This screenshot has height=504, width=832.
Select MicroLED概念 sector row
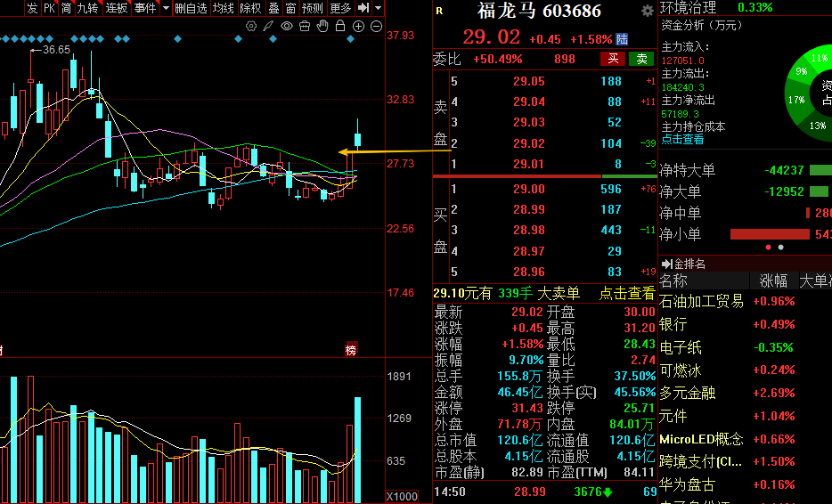(x=745, y=439)
